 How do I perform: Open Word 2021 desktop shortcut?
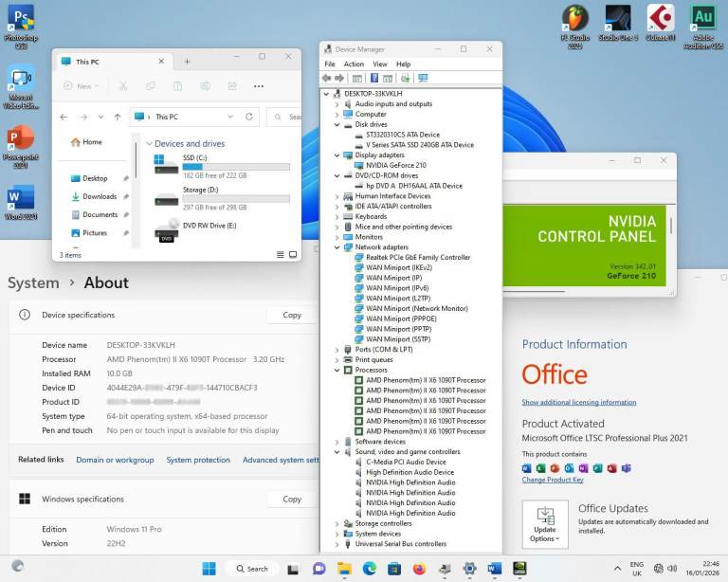click(21, 201)
